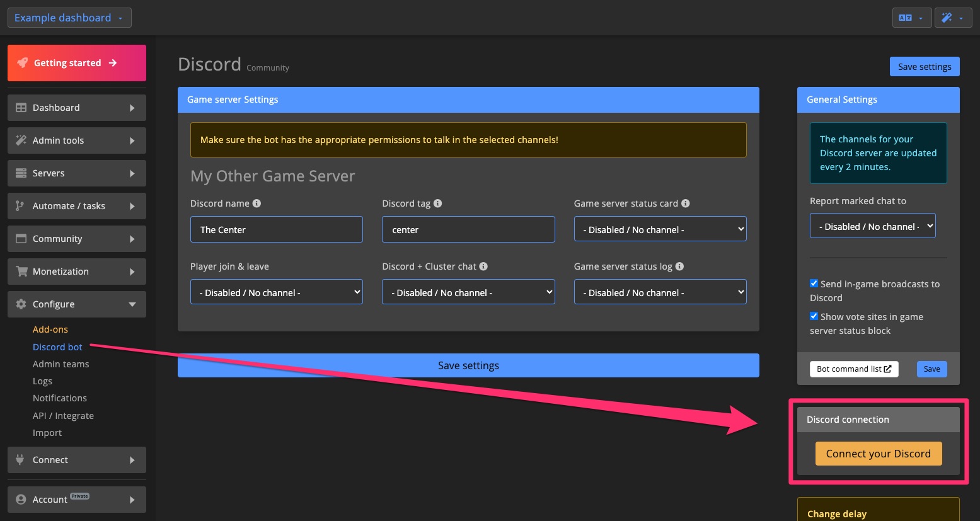Select Add-ons in the Configure menu

click(50, 329)
